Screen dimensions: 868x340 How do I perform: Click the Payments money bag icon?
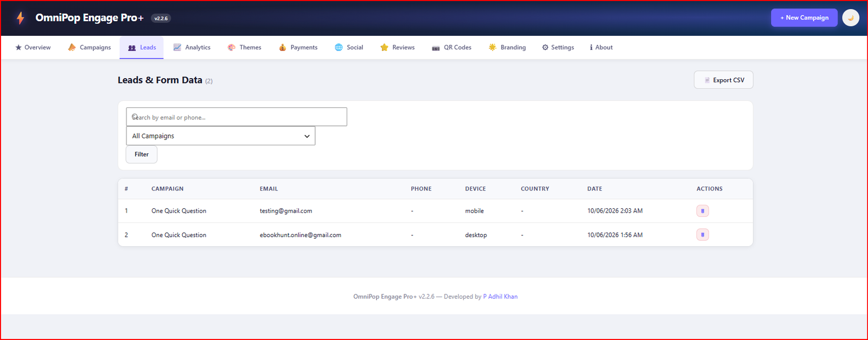coord(283,48)
